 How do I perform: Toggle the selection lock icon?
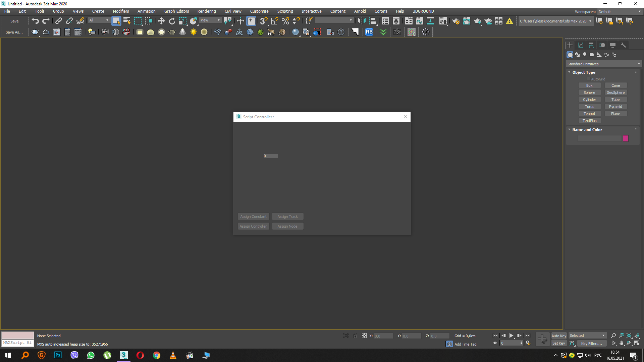[355, 336]
